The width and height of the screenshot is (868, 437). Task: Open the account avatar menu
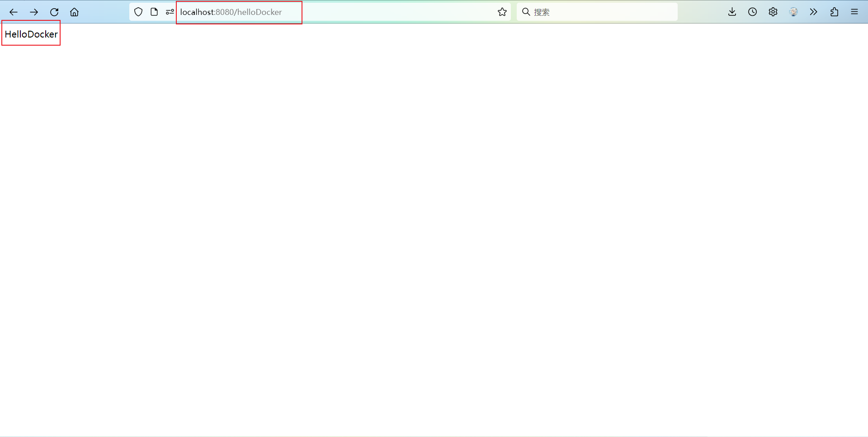tap(793, 12)
